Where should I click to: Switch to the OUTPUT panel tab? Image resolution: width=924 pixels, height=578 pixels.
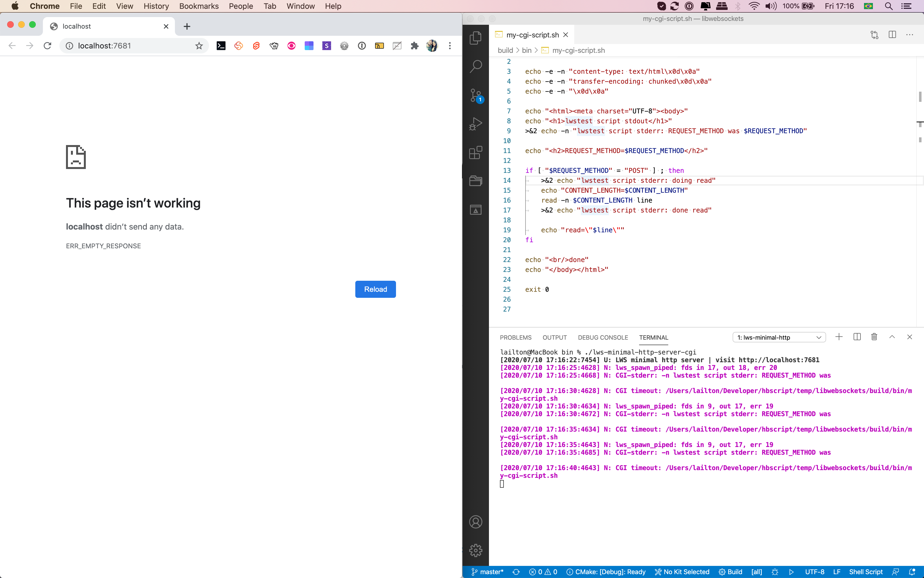(x=554, y=337)
